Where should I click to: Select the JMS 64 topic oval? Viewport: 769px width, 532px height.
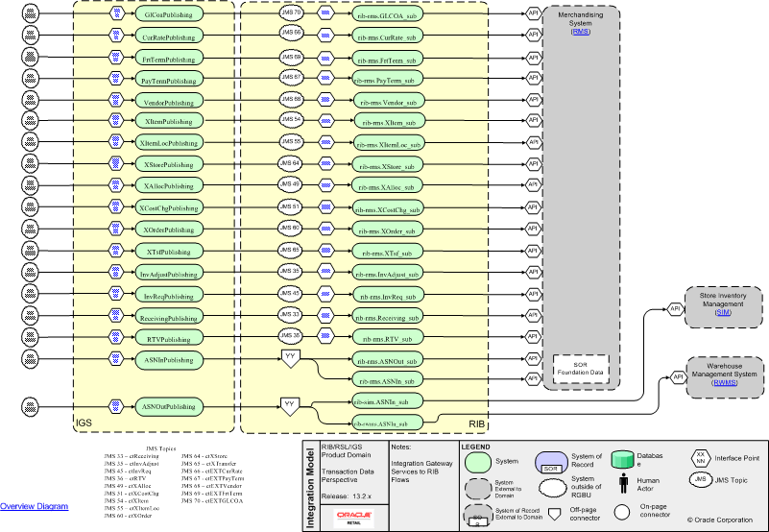289,163
